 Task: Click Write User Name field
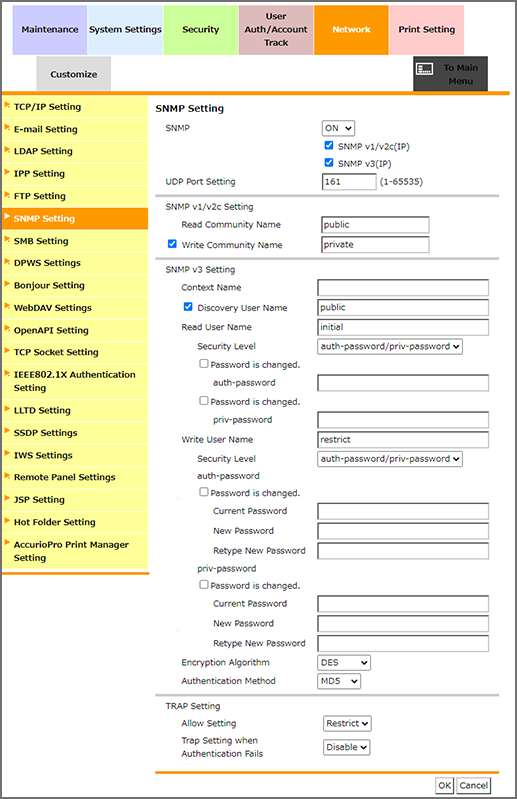[x=403, y=440]
